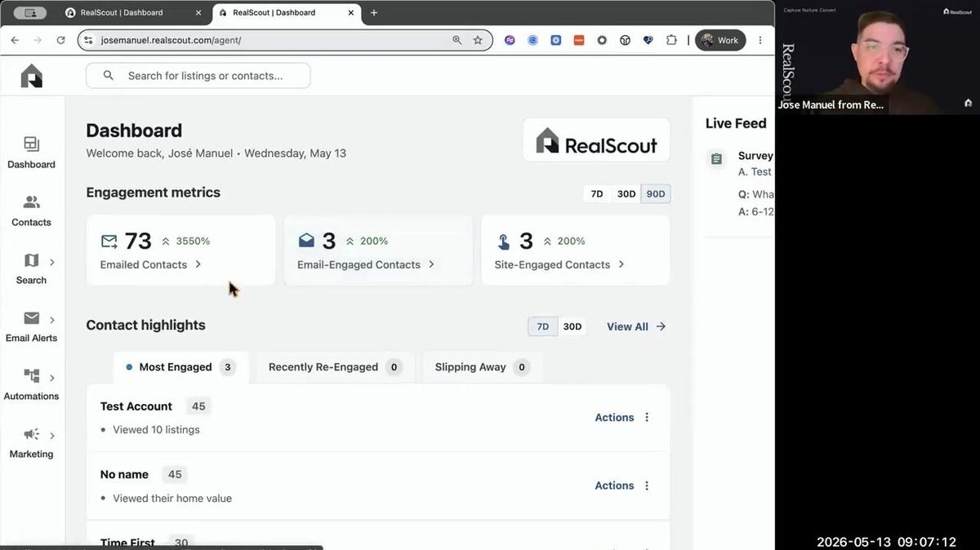
Task: Open the Dashboard sidebar icon
Action: coord(31,144)
